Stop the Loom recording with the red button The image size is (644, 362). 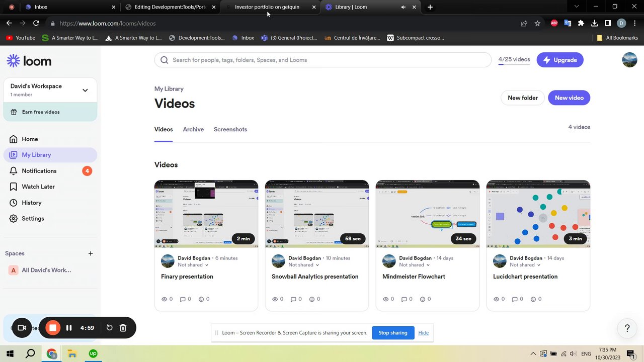[x=53, y=328]
